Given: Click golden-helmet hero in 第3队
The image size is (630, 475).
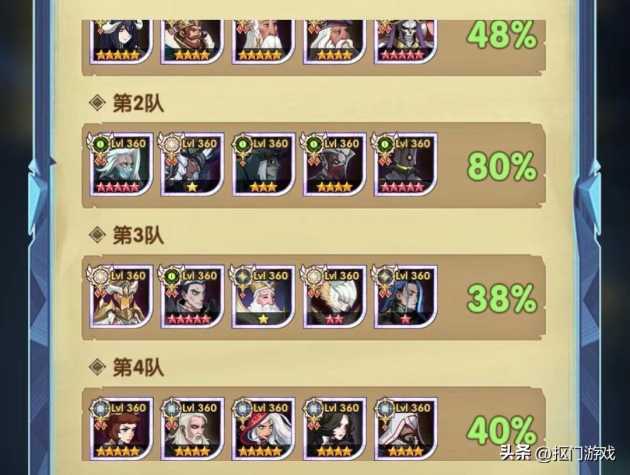Looking at the screenshot, I should [121, 297].
